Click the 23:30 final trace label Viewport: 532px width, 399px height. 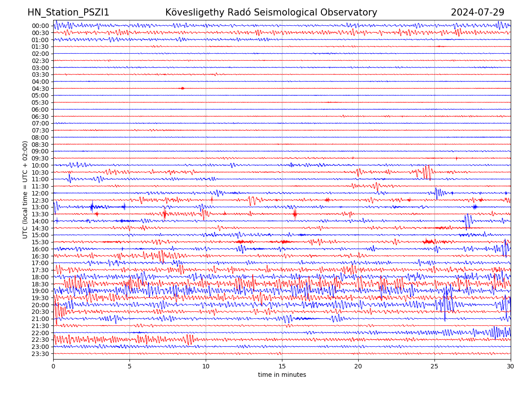(x=40, y=354)
